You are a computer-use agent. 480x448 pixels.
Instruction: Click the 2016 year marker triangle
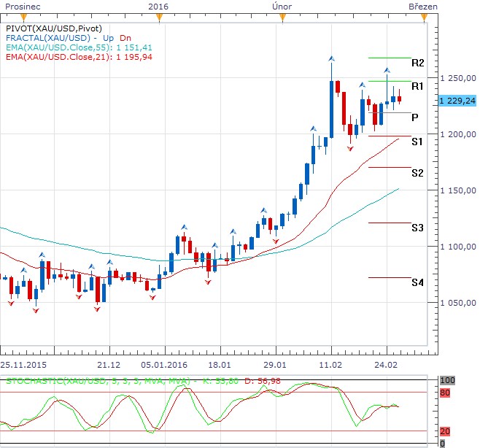[x=159, y=18]
